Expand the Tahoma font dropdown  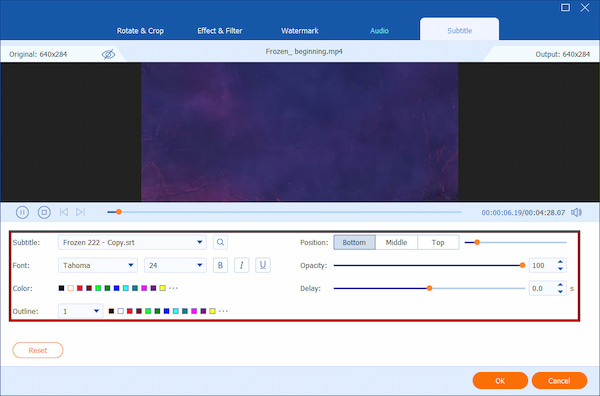tap(98, 265)
